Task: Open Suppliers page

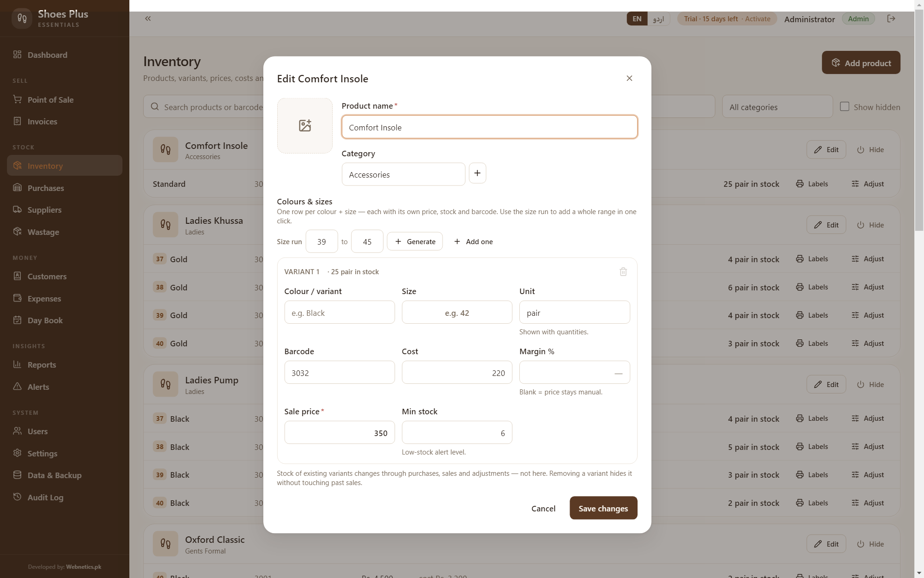Action: point(65,209)
